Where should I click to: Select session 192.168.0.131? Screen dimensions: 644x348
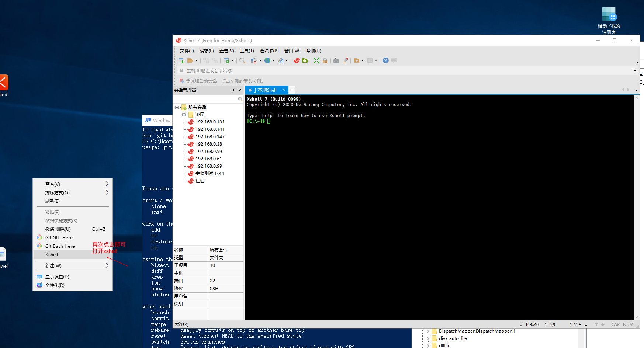(210, 122)
